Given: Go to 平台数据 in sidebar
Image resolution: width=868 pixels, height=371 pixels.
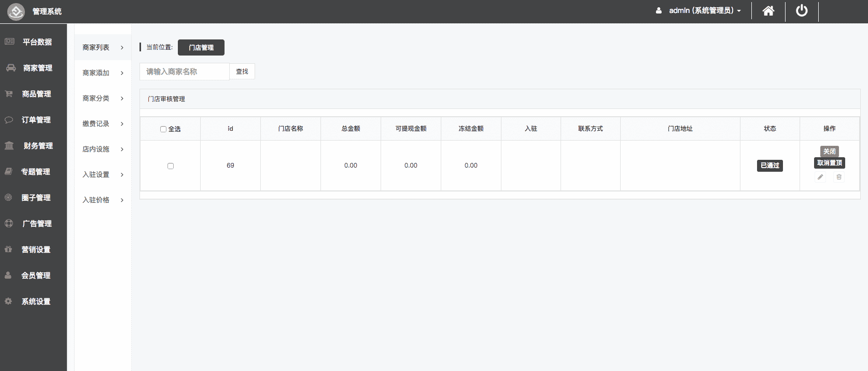Looking at the screenshot, I should click(37, 42).
